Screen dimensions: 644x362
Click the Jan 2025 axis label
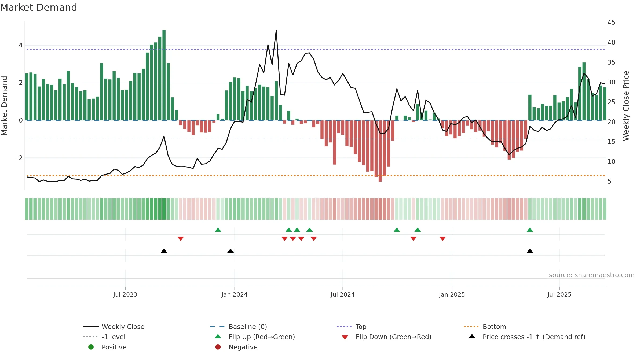(x=452, y=295)
